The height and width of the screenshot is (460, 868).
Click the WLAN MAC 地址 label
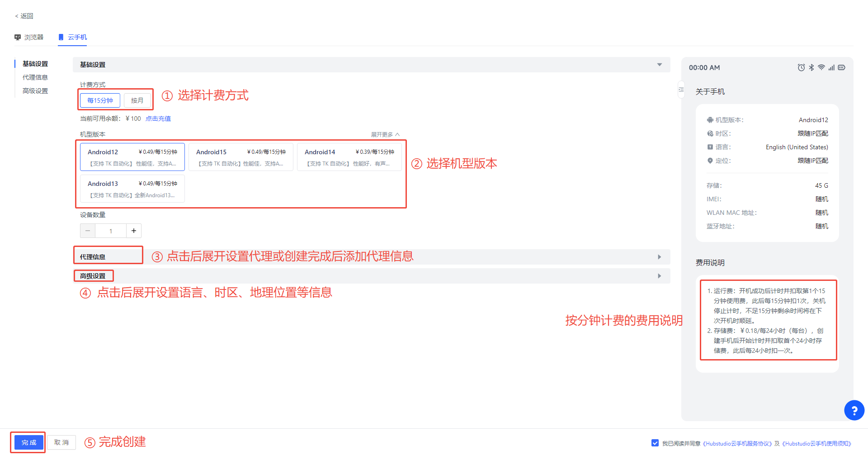731,213
